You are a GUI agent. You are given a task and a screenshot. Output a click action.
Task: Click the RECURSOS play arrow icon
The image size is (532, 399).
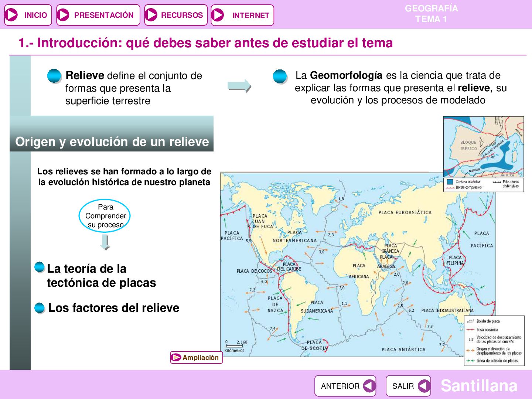click(x=151, y=15)
